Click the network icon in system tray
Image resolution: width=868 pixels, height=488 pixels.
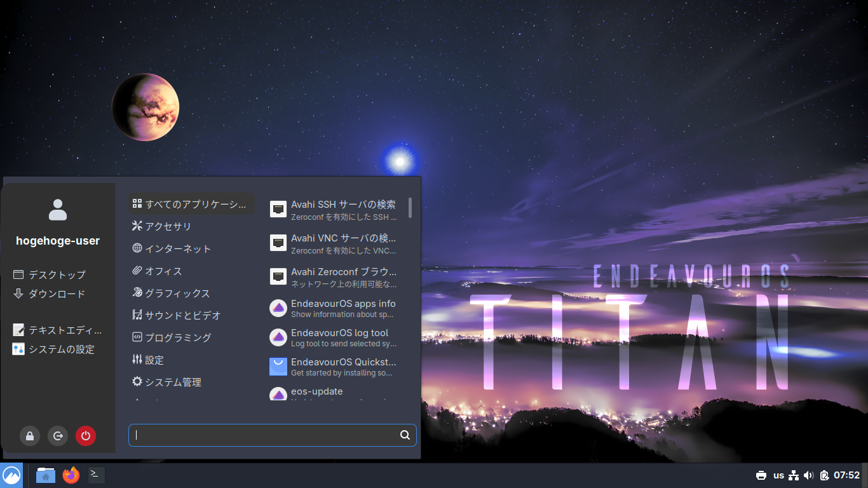(x=793, y=475)
